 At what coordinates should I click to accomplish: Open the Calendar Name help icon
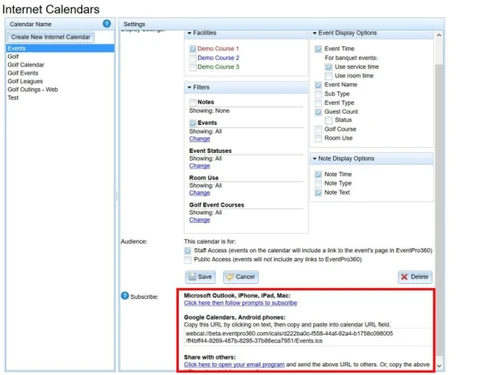[107, 24]
